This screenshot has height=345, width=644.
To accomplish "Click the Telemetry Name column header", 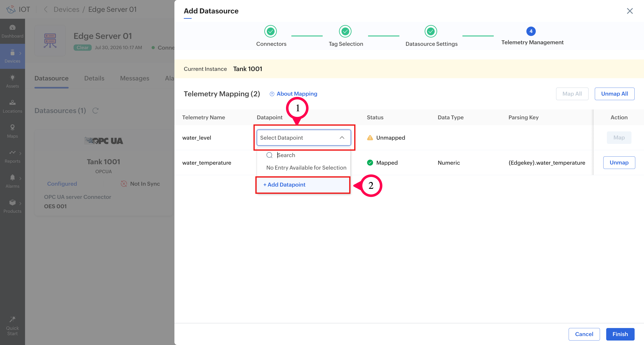I will [203, 117].
